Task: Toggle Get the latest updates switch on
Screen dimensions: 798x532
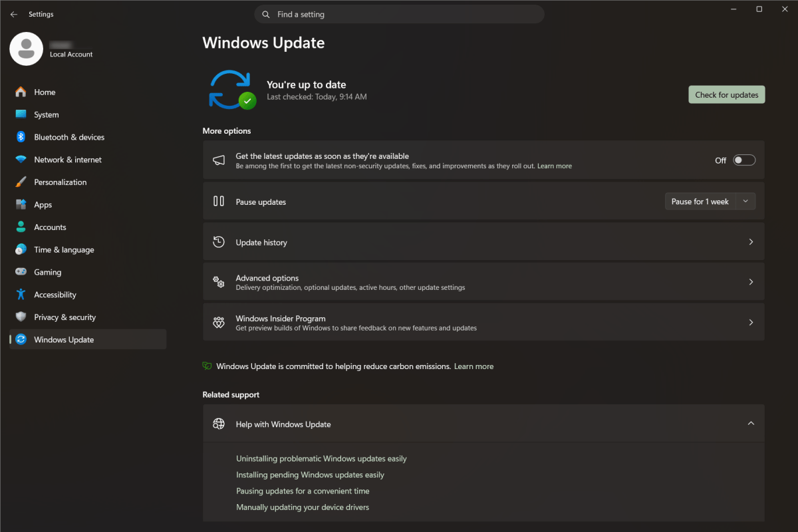Action: click(x=744, y=160)
